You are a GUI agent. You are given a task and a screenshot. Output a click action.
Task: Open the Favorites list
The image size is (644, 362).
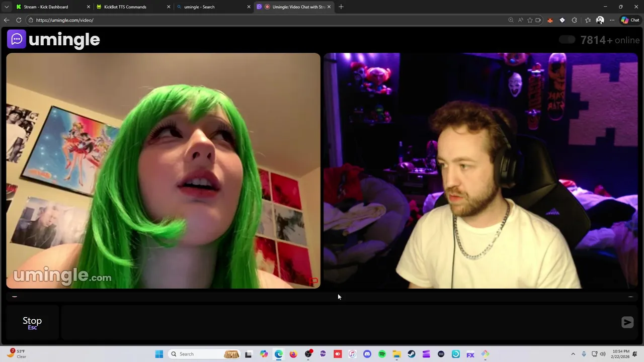coord(588,20)
